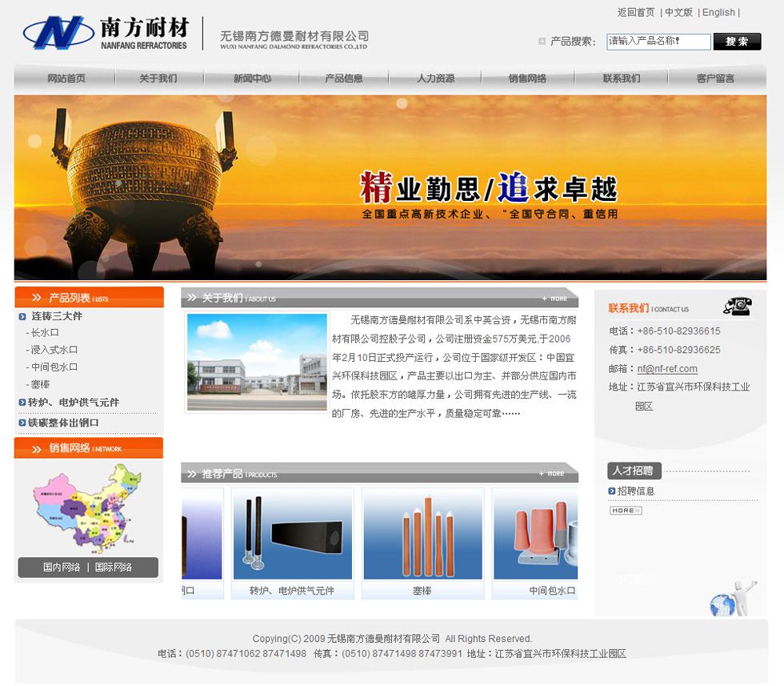Switch to the English version link
The image size is (784, 686).
click(718, 13)
